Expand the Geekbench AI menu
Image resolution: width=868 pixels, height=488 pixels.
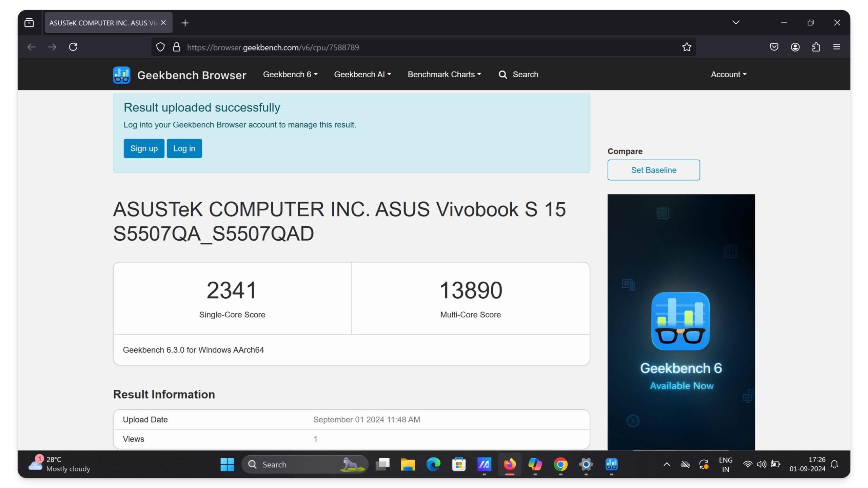coord(362,74)
